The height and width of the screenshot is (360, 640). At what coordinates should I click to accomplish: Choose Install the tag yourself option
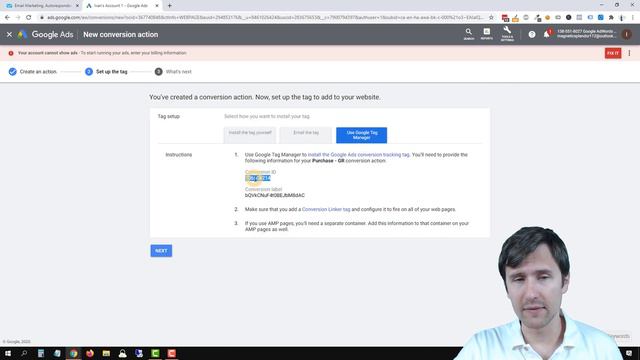pyautogui.click(x=250, y=135)
